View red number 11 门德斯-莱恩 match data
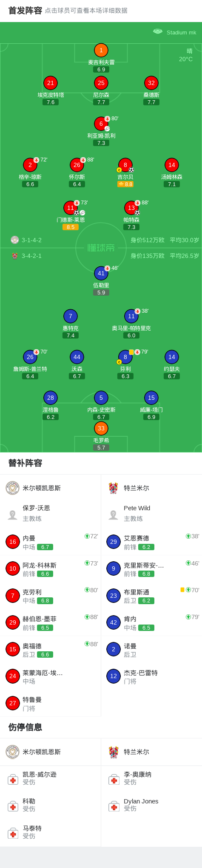This screenshot has height=868, width=202. coord(71,208)
